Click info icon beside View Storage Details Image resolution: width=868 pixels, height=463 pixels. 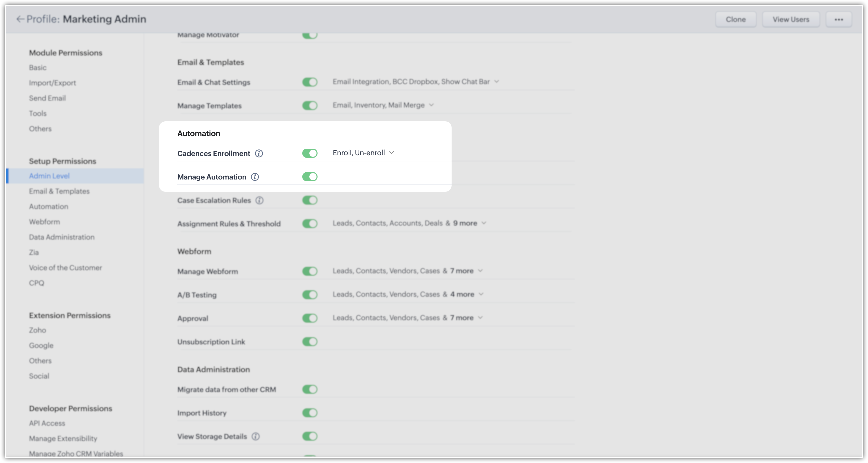tap(255, 436)
